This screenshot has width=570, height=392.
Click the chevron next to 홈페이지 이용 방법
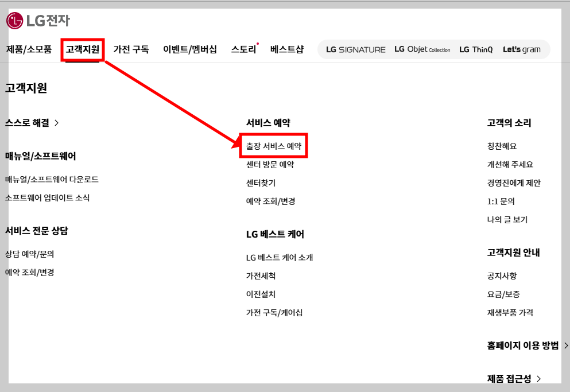pyautogui.click(x=565, y=346)
